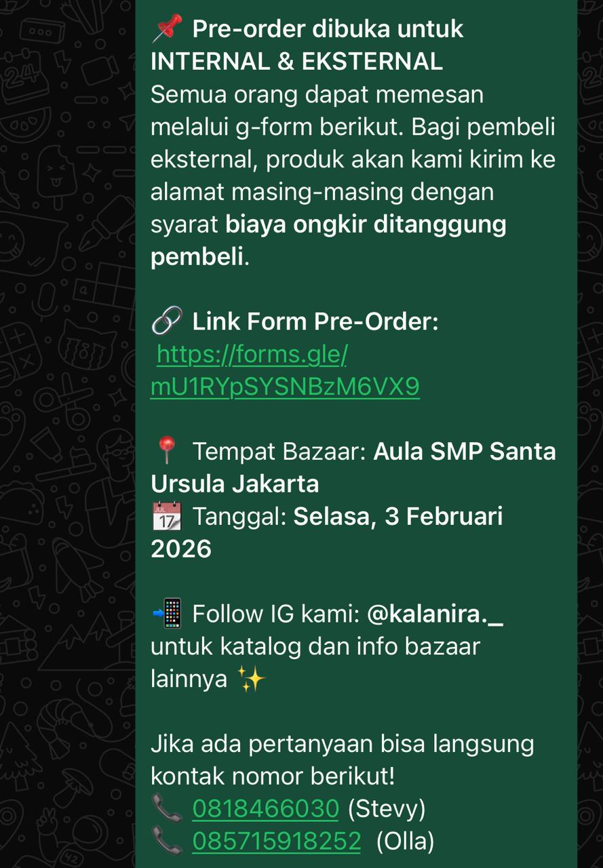Screen dimensions: 603x868
Task: Click the mobile phone arrow emoji
Action: click(x=167, y=614)
